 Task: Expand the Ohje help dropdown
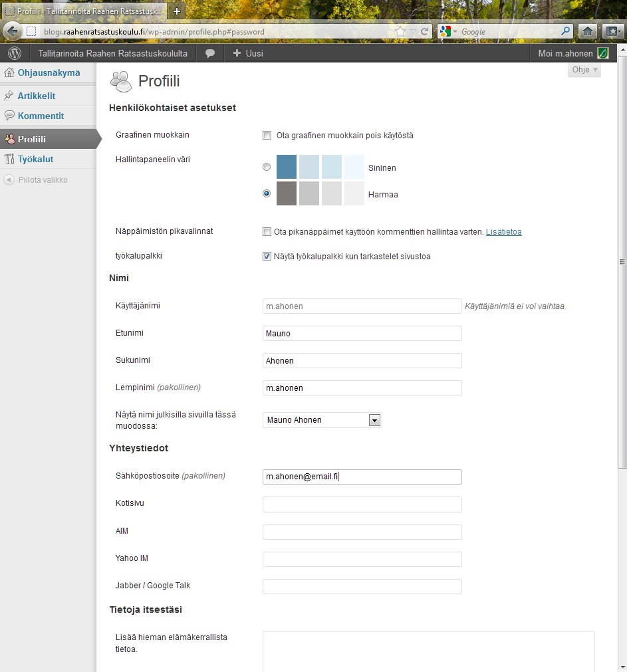pyautogui.click(x=584, y=70)
